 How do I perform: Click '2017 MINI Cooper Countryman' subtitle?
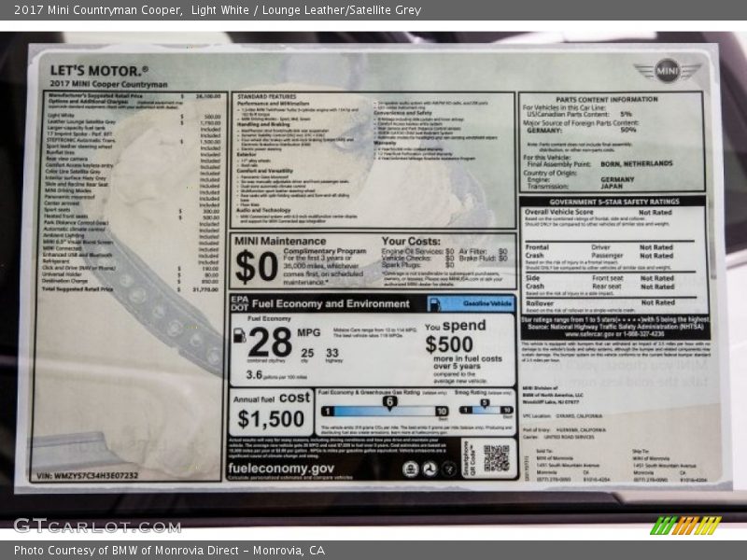108,84
